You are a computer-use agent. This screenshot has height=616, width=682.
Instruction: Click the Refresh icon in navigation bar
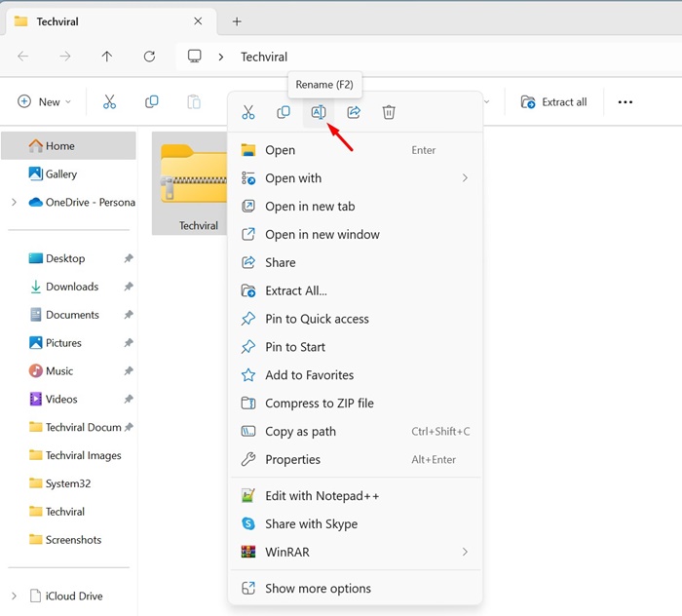[x=149, y=57]
